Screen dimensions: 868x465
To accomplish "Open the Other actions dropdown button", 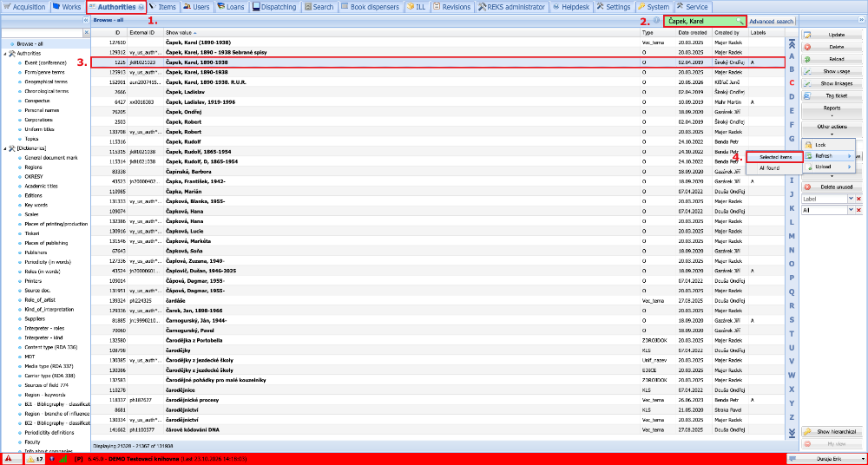I will 832,129.
